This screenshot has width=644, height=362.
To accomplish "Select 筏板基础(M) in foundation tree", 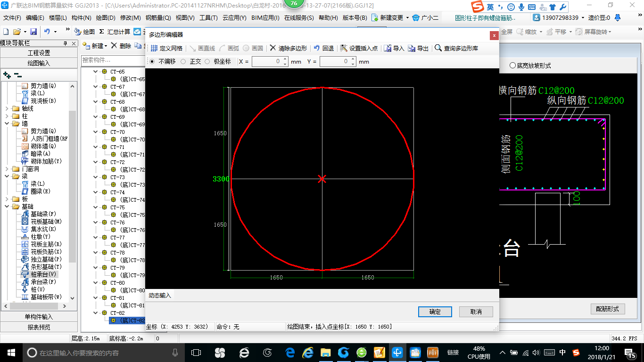I will point(42,222).
